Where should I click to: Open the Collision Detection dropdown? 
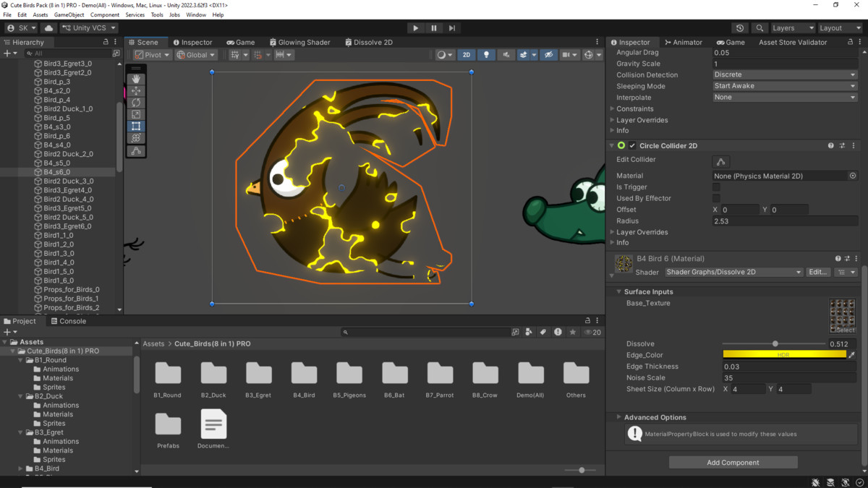(785, 74)
